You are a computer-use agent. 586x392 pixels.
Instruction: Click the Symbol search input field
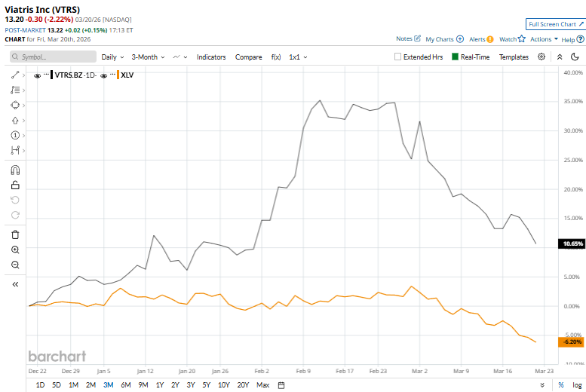pyautogui.click(x=53, y=57)
